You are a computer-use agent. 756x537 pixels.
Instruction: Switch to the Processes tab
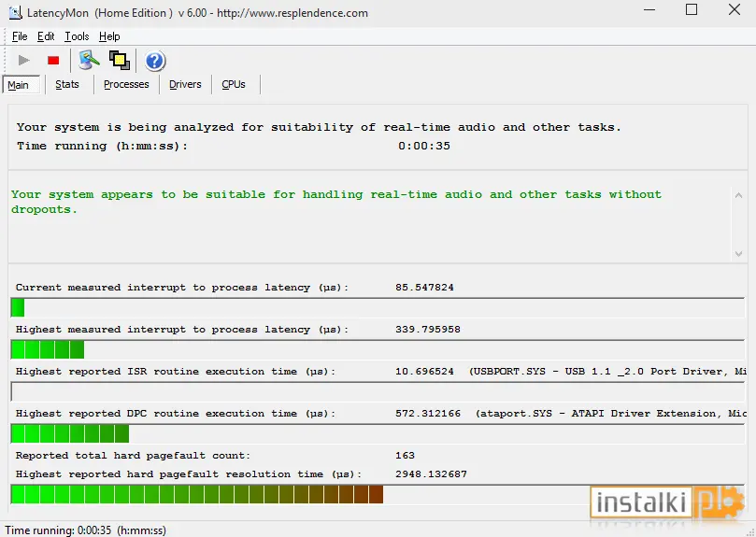point(126,84)
